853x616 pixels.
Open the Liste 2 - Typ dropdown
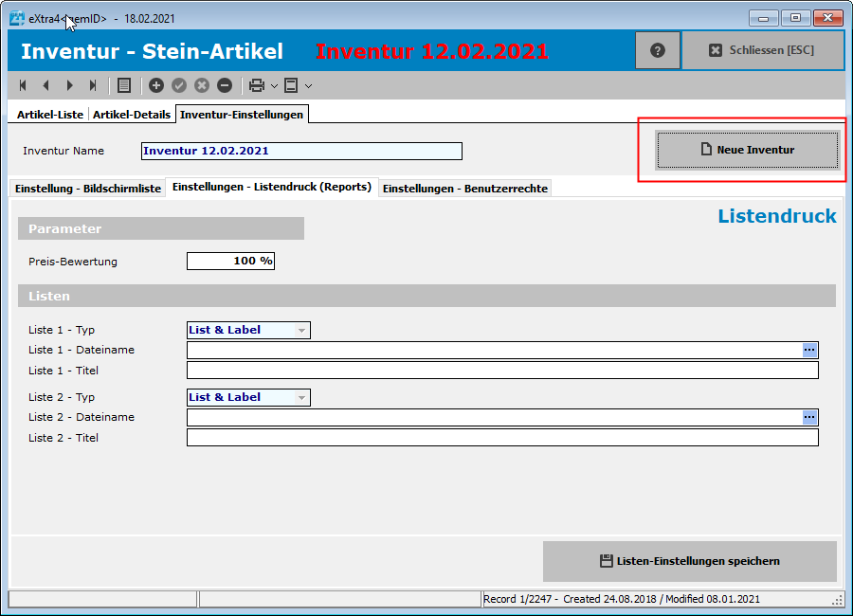pos(301,398)
